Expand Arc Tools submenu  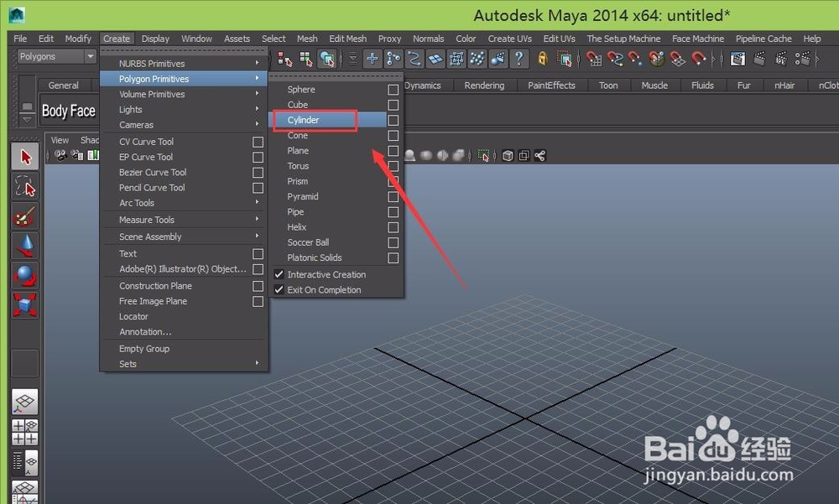tap(184, 203)
